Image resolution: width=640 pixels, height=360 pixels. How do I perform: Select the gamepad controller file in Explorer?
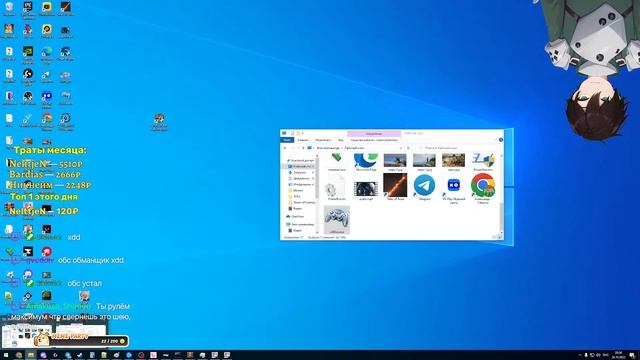[337, 220]
